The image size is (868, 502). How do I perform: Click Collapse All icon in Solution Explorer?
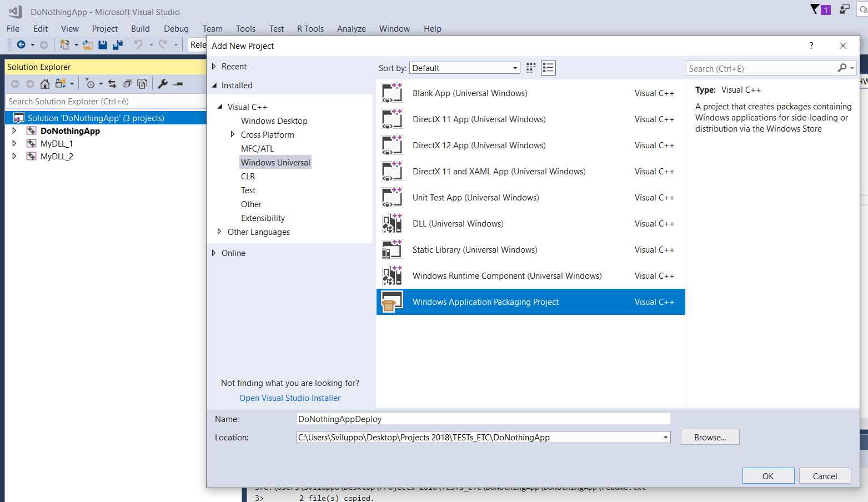pyautogui.click(x=127, y=84)
